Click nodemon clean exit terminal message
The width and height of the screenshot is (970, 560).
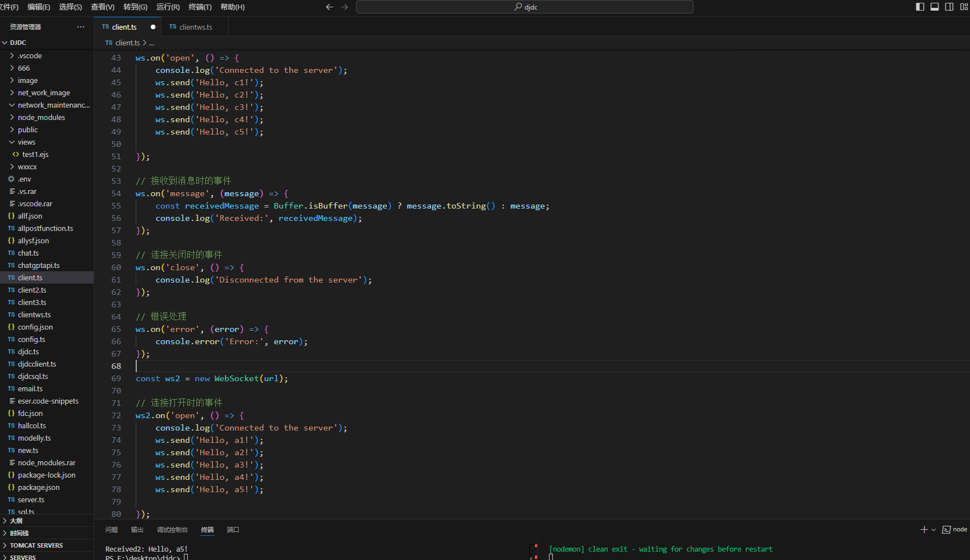[x=660, y=549]
